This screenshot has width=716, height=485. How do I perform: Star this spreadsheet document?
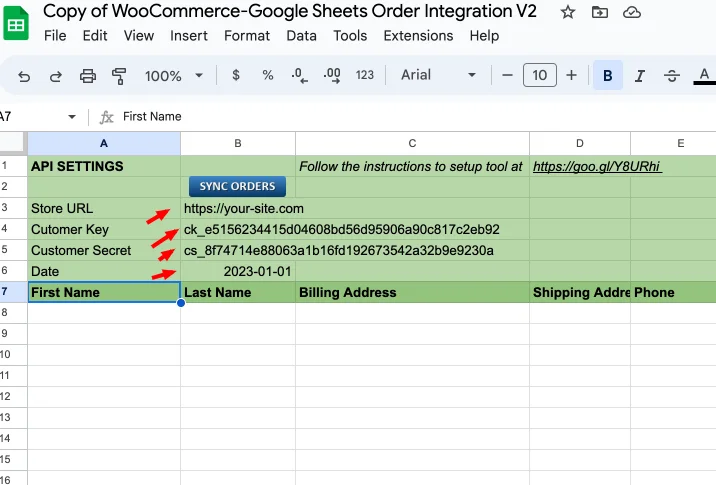(x=568, y=12)
